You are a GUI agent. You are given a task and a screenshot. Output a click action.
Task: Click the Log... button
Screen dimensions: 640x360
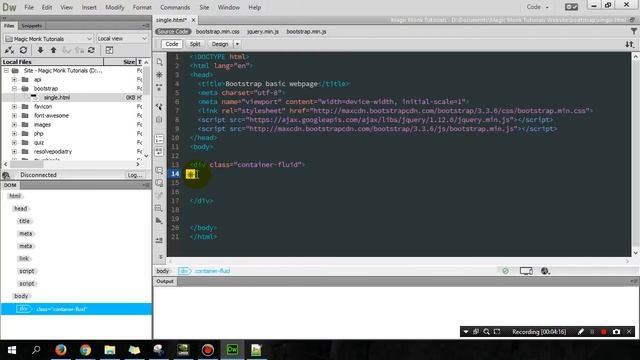135,175
